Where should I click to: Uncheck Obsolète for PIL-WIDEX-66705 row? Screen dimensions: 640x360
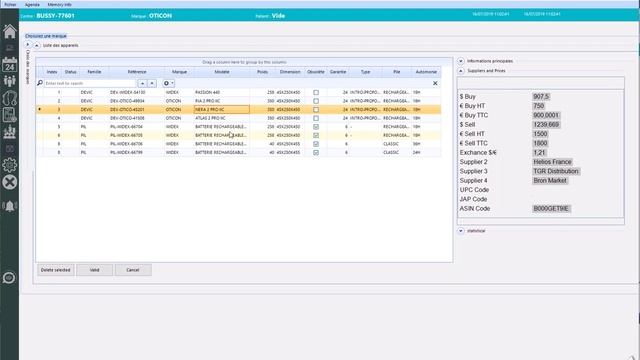click(316, 135)
